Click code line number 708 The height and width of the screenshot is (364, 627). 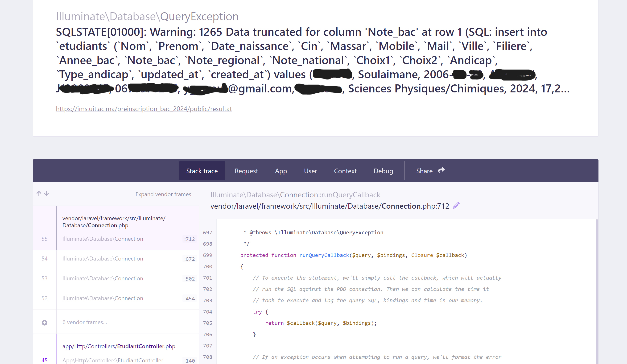click(x=207, y=357)
